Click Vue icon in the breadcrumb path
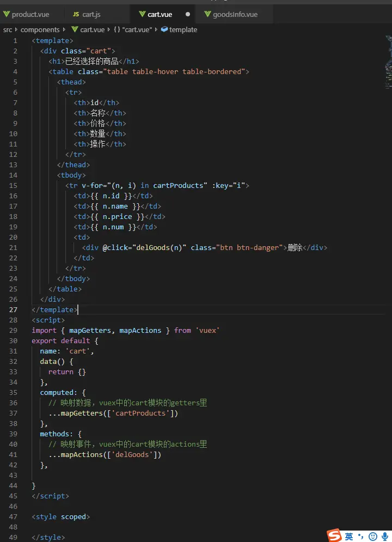 click(75, 30)
